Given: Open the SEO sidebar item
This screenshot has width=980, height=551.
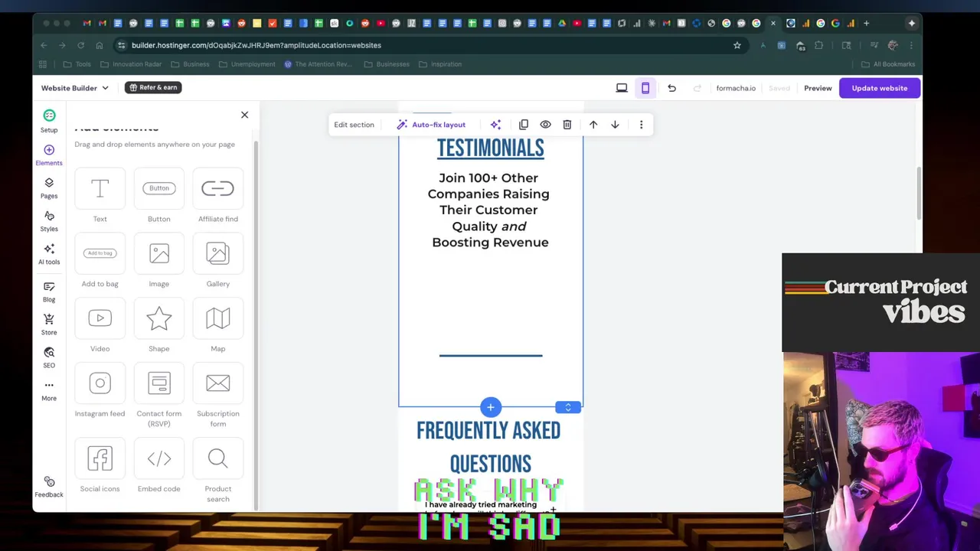Looking at the screenshot, I should click(49, 357).
